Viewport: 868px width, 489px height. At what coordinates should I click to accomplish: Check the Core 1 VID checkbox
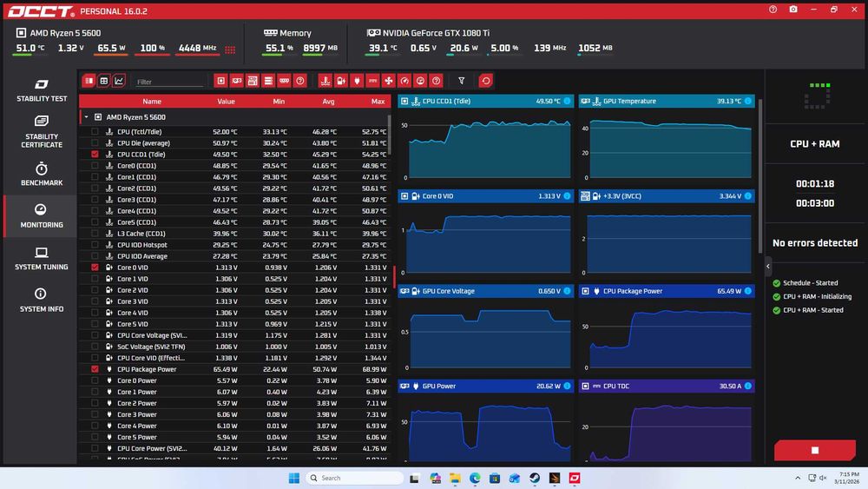[95, 279]
